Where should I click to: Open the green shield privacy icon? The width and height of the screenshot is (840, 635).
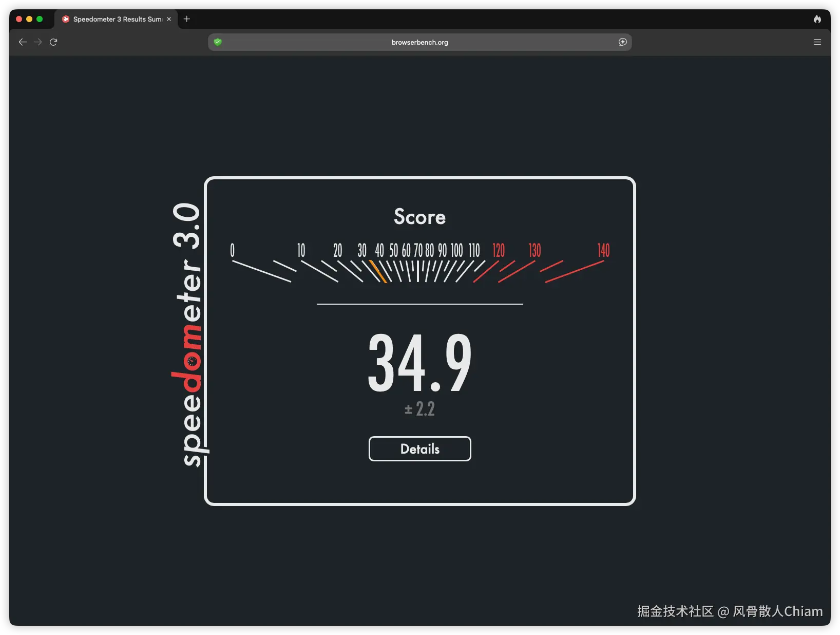(x=218, y=42)
